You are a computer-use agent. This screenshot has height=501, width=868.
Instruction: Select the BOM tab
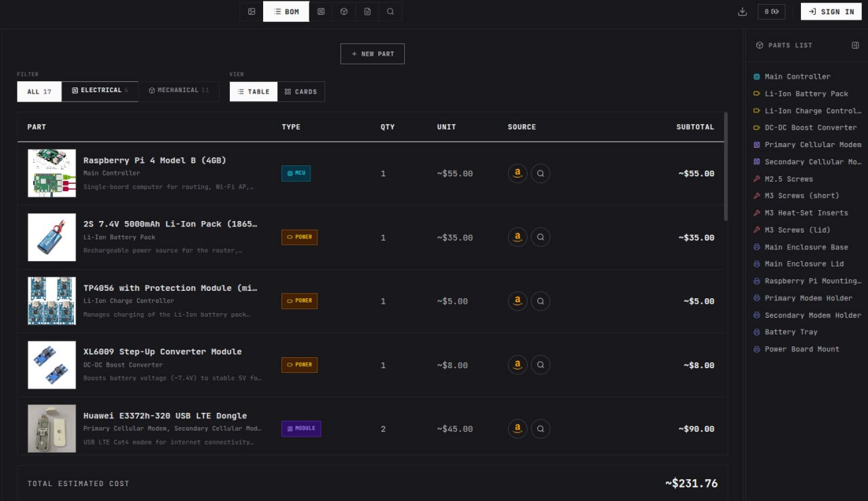(286, 12)
